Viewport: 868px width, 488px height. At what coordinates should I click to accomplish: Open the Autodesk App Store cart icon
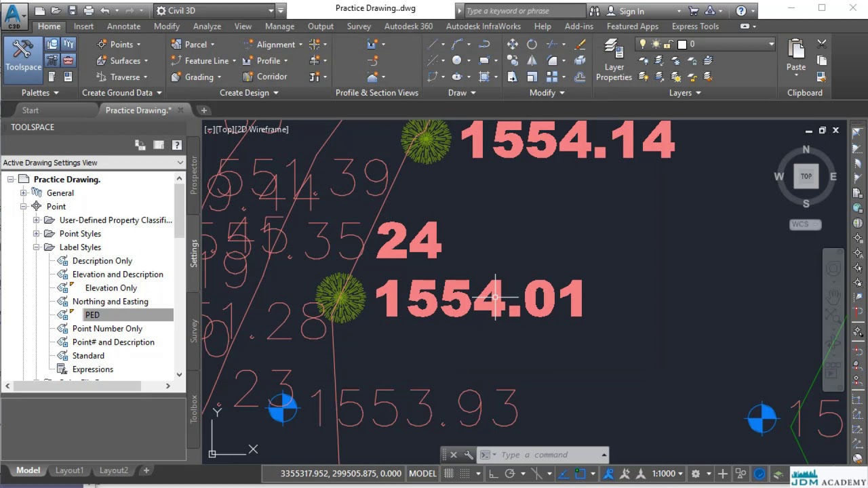pyautogui.click(x=693, y=11)
